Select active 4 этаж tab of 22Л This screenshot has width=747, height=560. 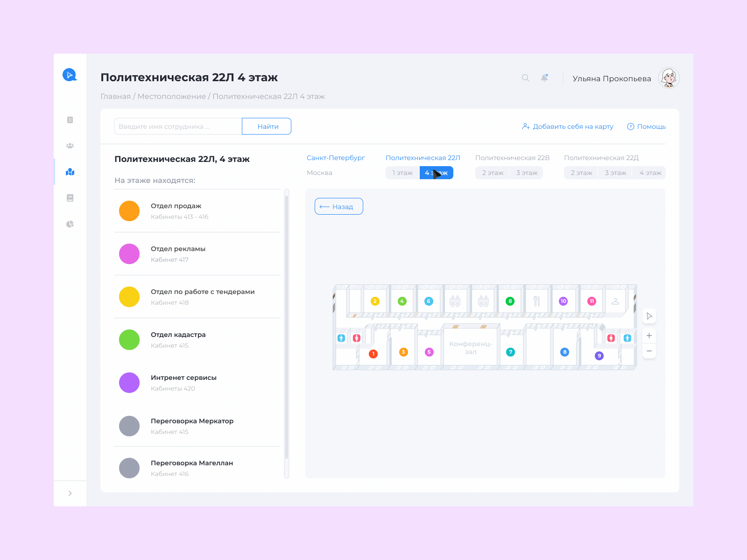coord(437,173)
